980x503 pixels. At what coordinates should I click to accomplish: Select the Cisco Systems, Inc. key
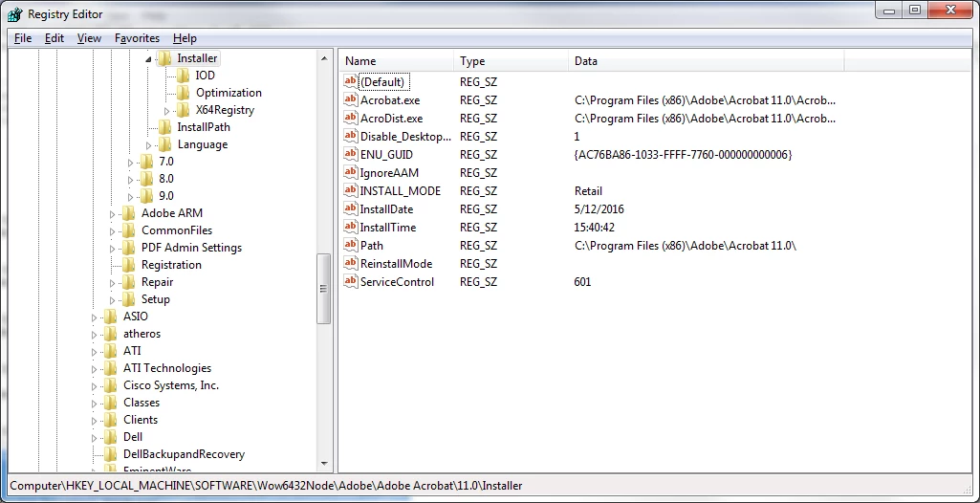(x=171, y=385)
